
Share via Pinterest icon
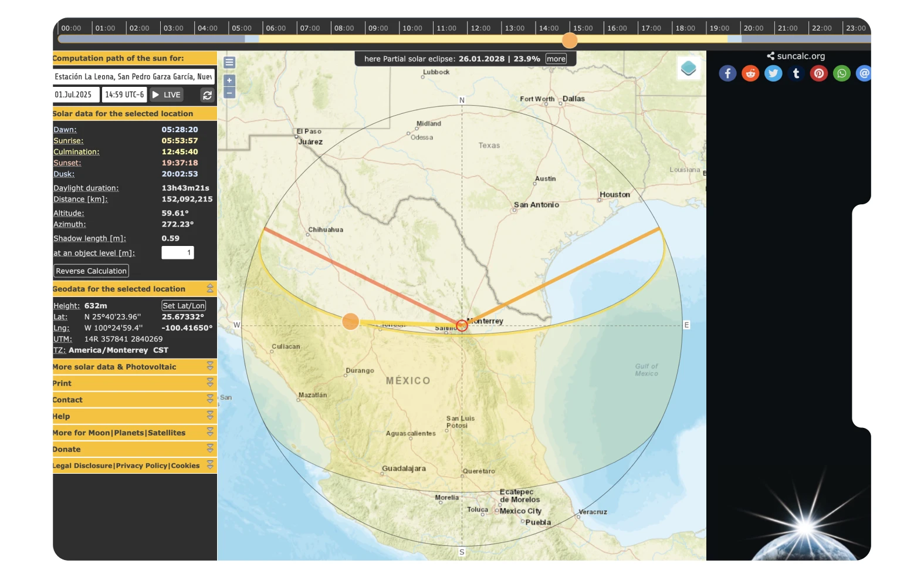click(x=819, y=73)
